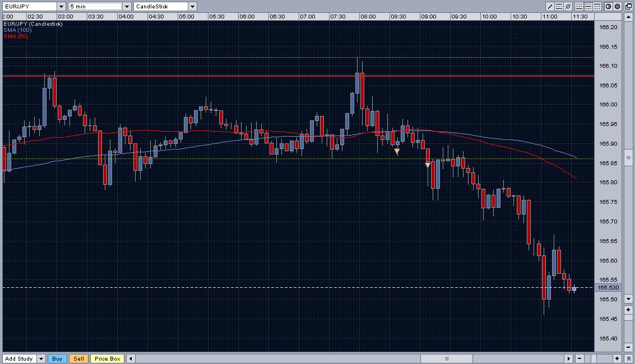Open the CandleStick chart type dropdown arrow
The width and height of the screenshot is (635, 364).
193,7
